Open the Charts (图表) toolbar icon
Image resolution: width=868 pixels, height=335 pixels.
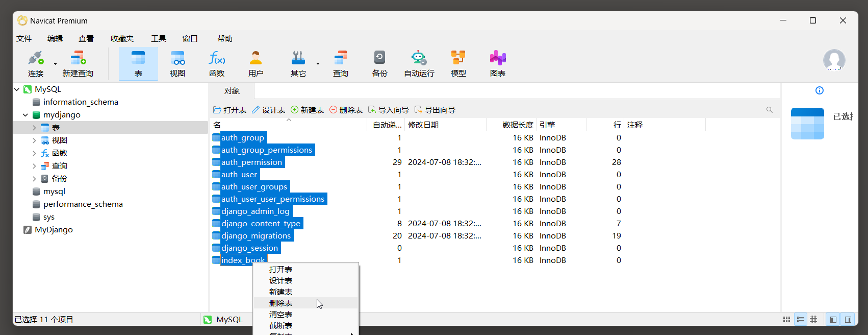(x=498, y=63)
